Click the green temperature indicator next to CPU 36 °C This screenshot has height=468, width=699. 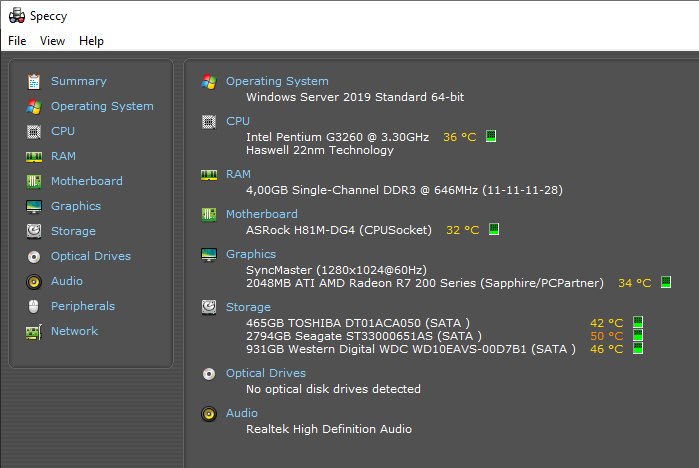tap(491, 136)
